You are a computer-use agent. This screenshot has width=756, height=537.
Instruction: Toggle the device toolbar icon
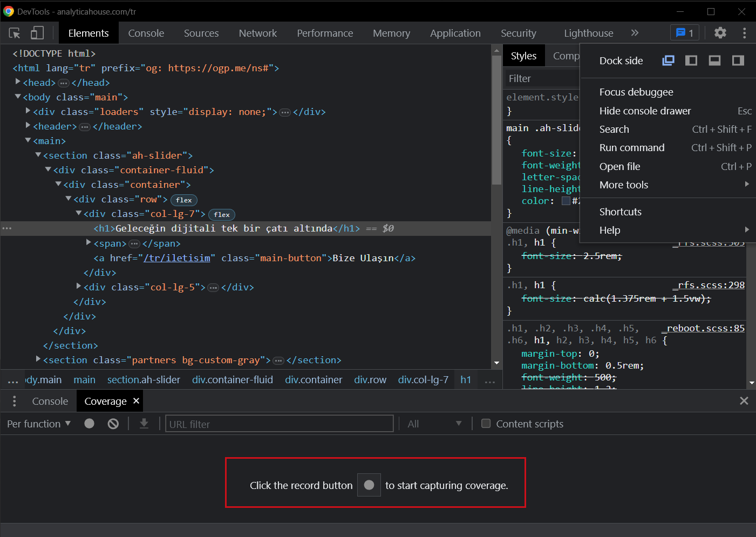37,33
